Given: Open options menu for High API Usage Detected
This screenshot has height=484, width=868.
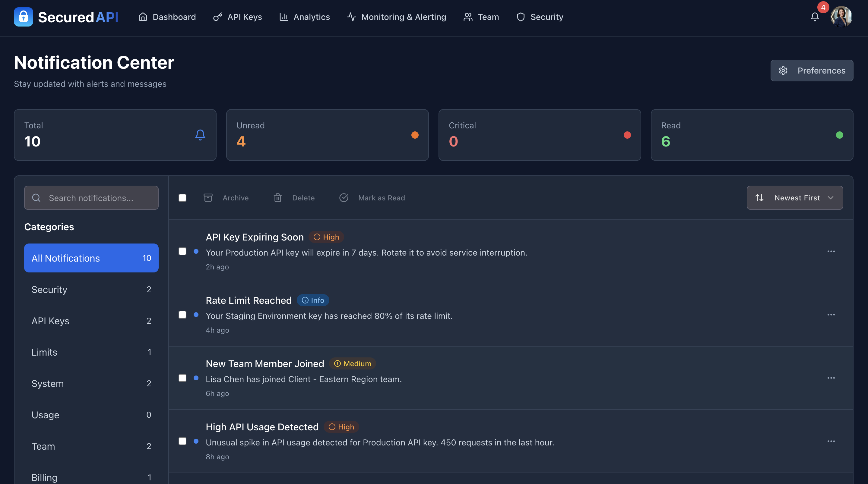Looking at the screenshot, I should [x=831, y=442].
